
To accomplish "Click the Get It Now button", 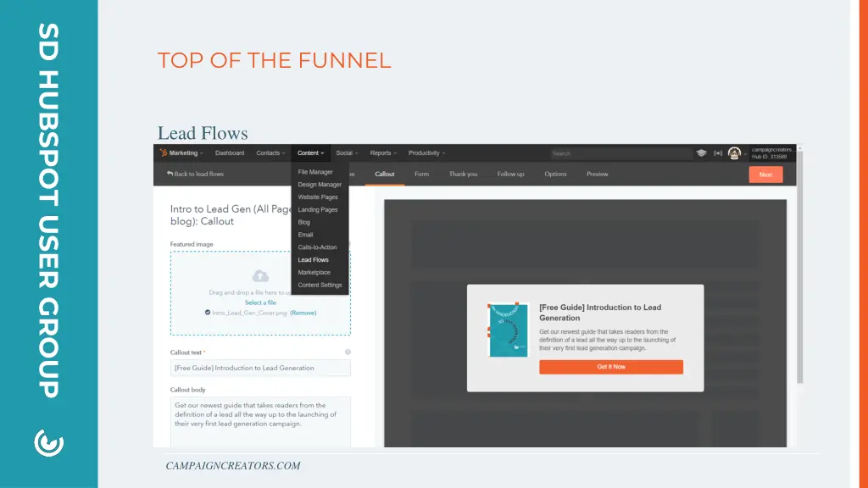I will point(611,367).
